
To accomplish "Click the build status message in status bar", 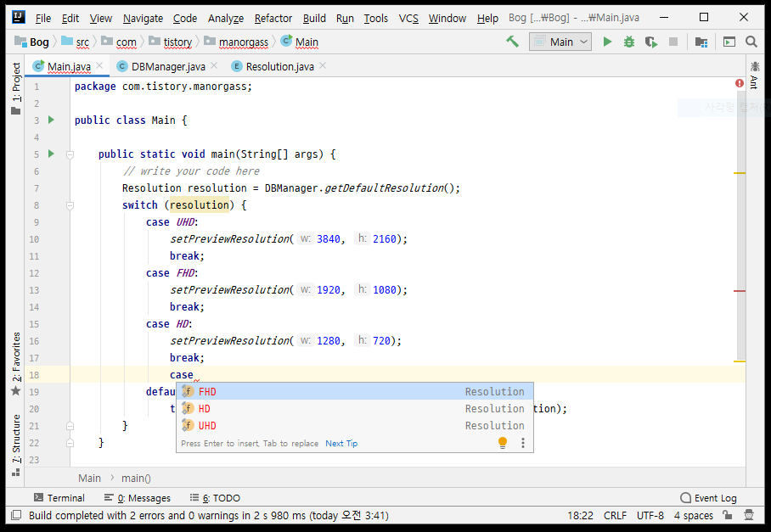I will click(x=209, y=515).
